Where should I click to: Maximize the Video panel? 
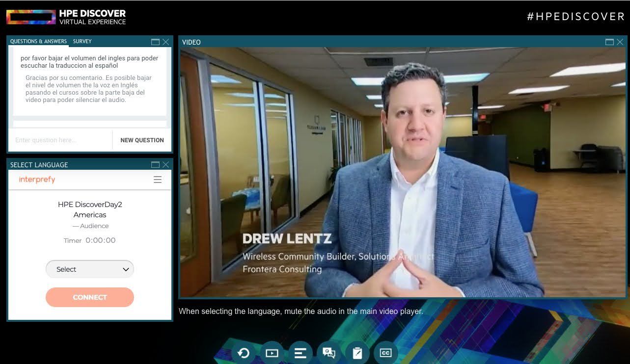point(609,42)
